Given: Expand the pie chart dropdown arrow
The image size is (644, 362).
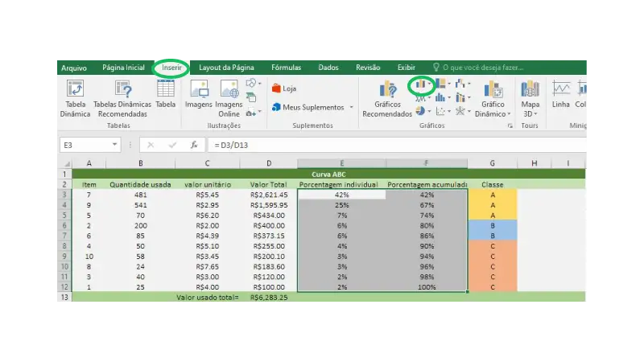Looking at the screenshot, I should pos(429,111).
